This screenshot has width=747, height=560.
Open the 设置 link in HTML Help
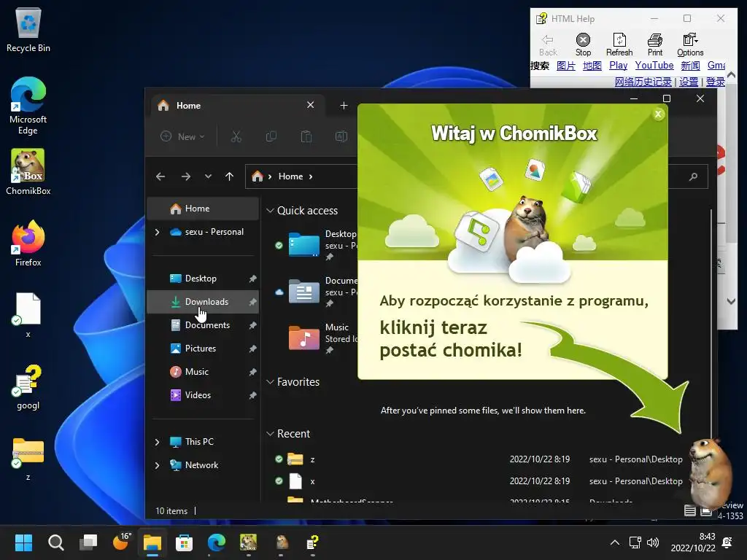pyautogui.click(x=689, y=82)
